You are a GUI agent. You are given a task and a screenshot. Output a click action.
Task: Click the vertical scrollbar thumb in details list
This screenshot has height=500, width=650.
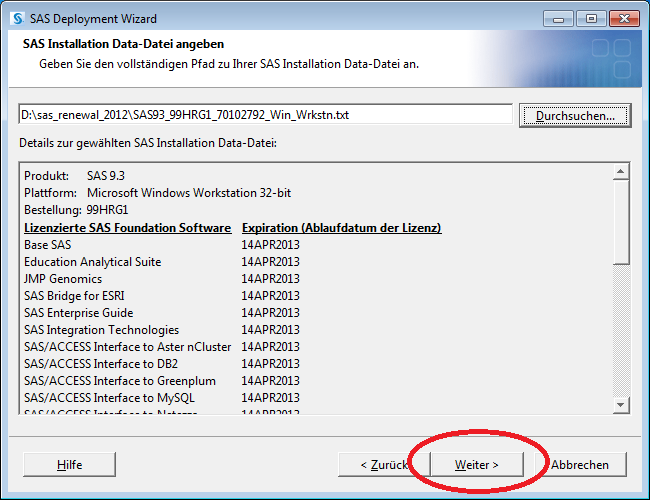(x=621, y=222)
